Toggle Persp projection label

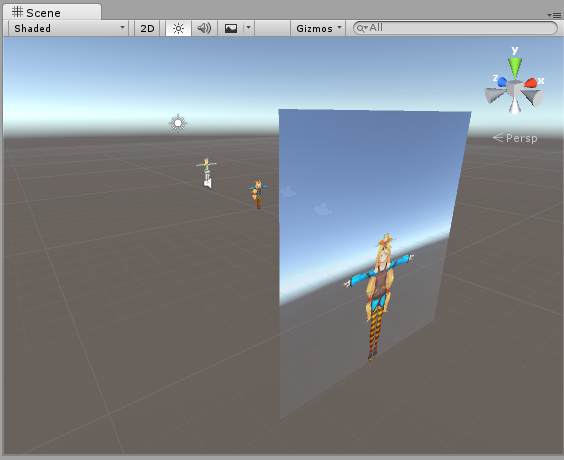[x=515, y=138]
